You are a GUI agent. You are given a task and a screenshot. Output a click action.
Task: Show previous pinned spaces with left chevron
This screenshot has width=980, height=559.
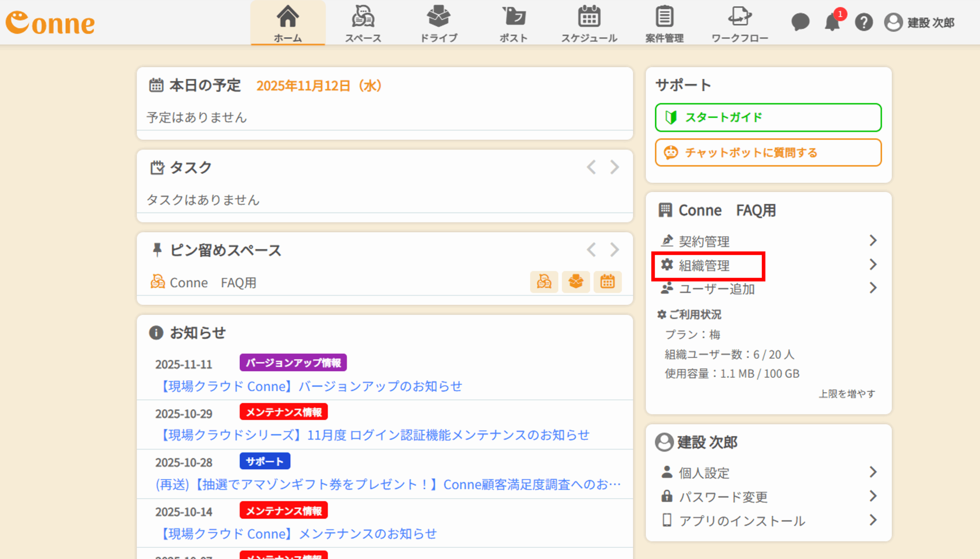click(x=591, y=250)
